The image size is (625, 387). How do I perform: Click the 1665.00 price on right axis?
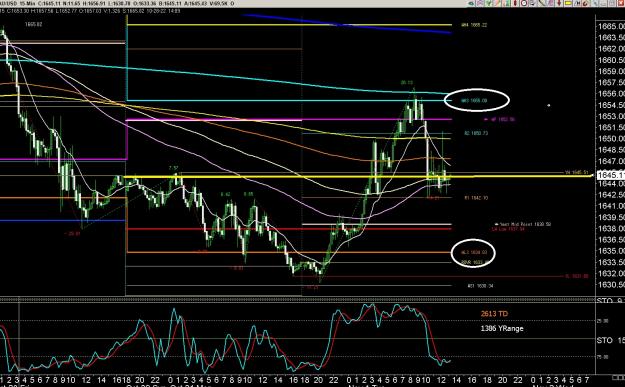(x=611, y=26)
